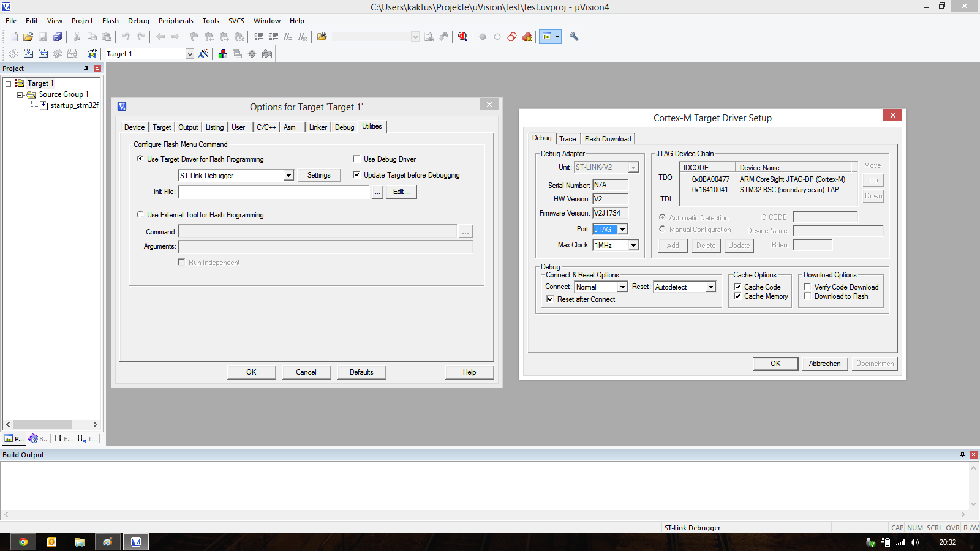The height and width of the screenshot is (551, 980).
Task: Toggle the Cache Memory checkbox
Action: click(x=737, y=296)
